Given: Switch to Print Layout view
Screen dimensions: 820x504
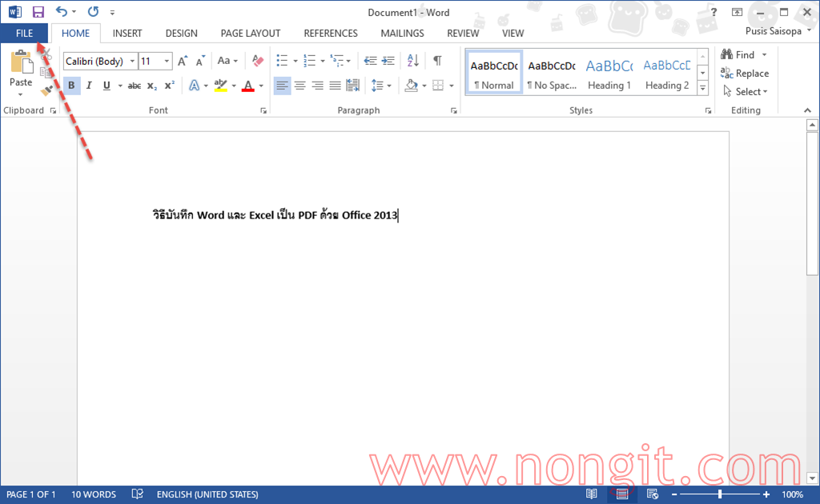Looking at the screenshot, I should (x=621, y=494).
